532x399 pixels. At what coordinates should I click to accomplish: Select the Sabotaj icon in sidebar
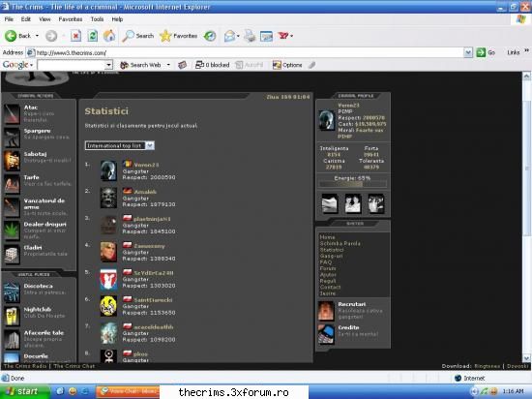(x=12, y=161)
